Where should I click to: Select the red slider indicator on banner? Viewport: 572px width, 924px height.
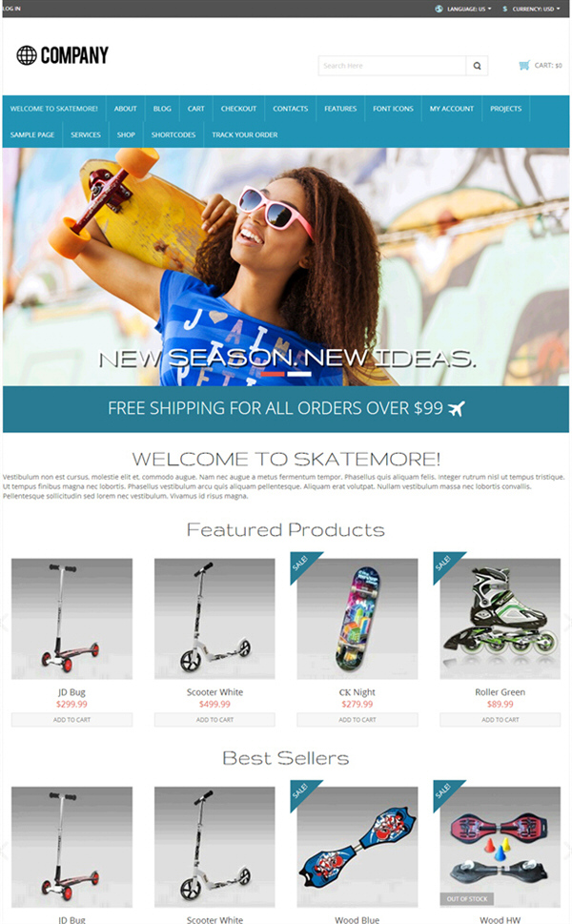[273, 374]
